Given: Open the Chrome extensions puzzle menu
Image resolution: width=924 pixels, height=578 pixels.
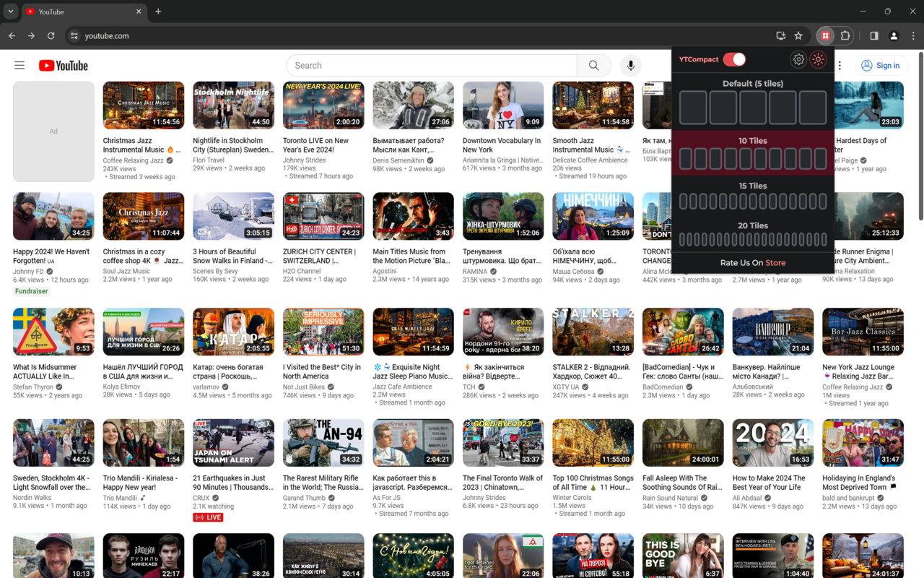Looking at the screenshot, I should 845,35.
